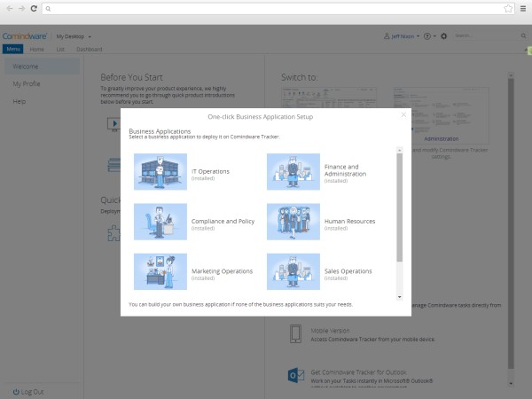Click the page scrollbar down arrow

tap(511, 384)
